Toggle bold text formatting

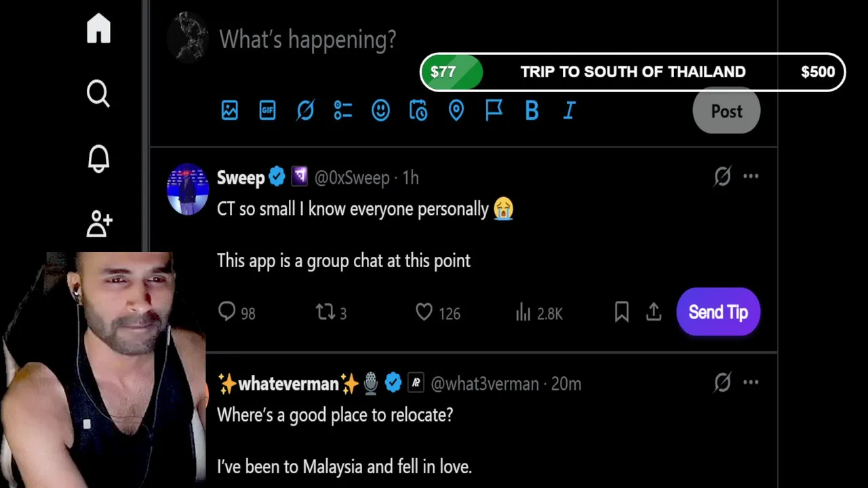point(532,110)
